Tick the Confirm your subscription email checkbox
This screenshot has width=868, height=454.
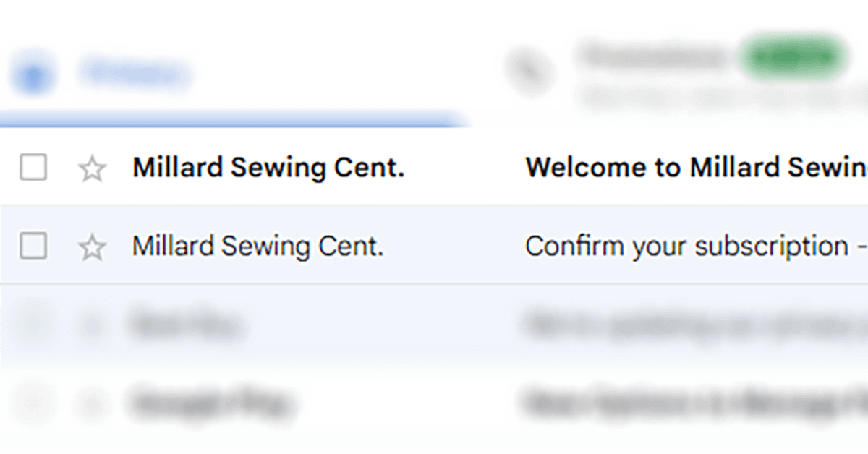tap(33, 247)
